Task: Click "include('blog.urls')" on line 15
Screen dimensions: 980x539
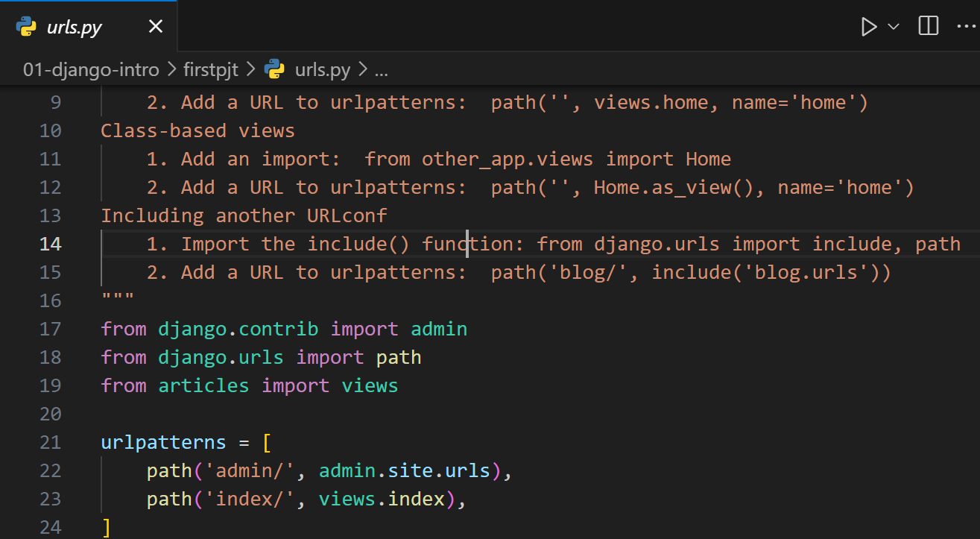Action: tap(765, 272)
